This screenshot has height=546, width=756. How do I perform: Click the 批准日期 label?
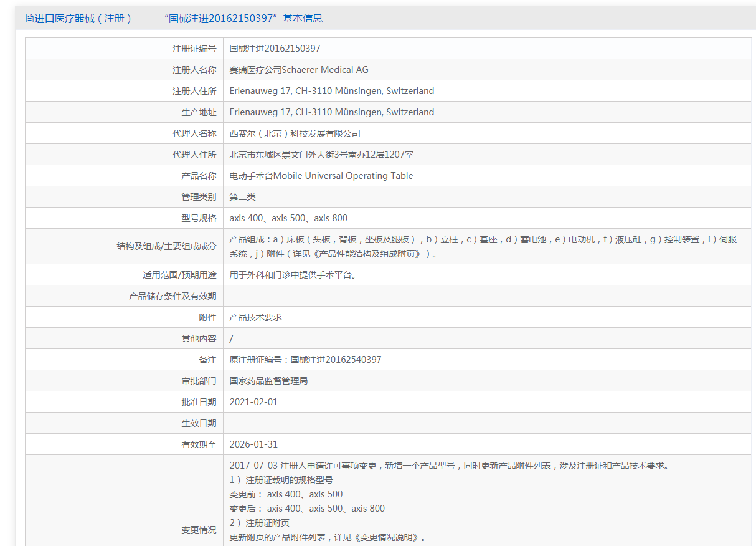199,402
